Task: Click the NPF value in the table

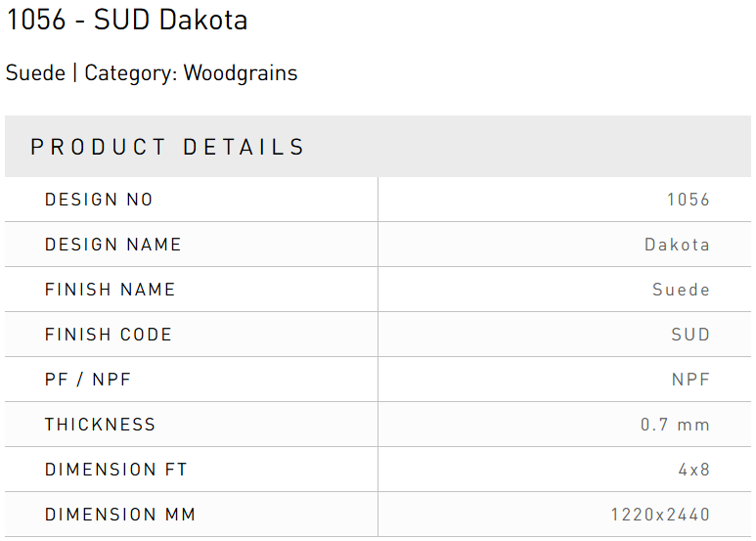Action: (x=690, y=380)
